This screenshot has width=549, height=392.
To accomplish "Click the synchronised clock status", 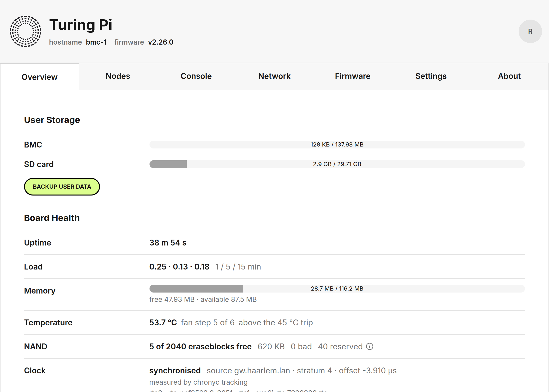I will [175, 370].
